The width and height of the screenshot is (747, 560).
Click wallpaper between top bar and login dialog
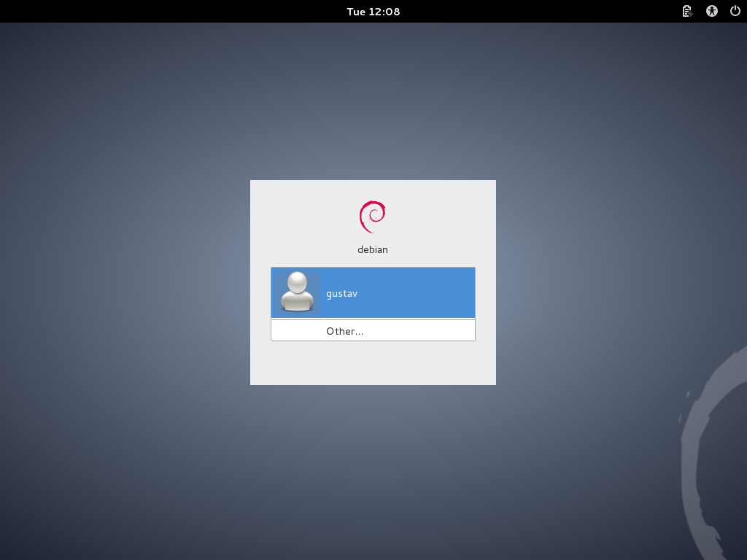point(373,102)
